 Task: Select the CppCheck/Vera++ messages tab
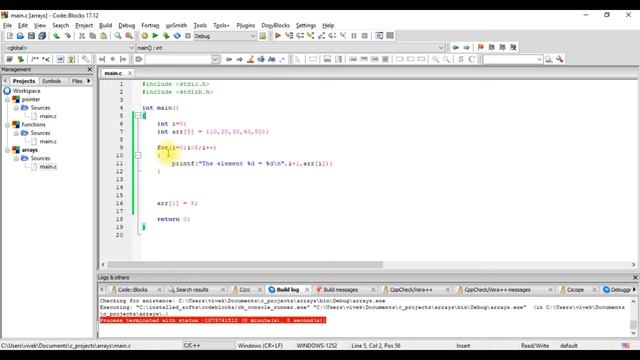click(497, 290)
